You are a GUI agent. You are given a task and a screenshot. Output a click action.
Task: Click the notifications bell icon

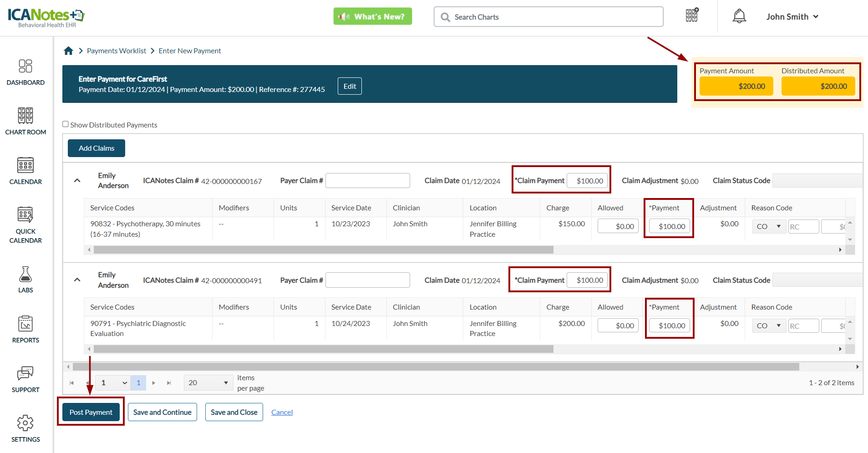[x=739, y=16]
